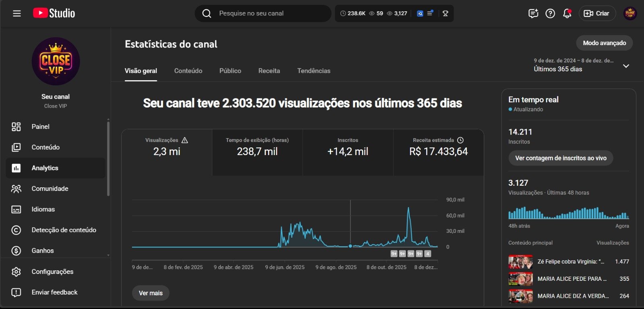644x309 pixels.
Task: Click the YouTube Studio logo
Action: pyautogui.click(x=54, y=13)
